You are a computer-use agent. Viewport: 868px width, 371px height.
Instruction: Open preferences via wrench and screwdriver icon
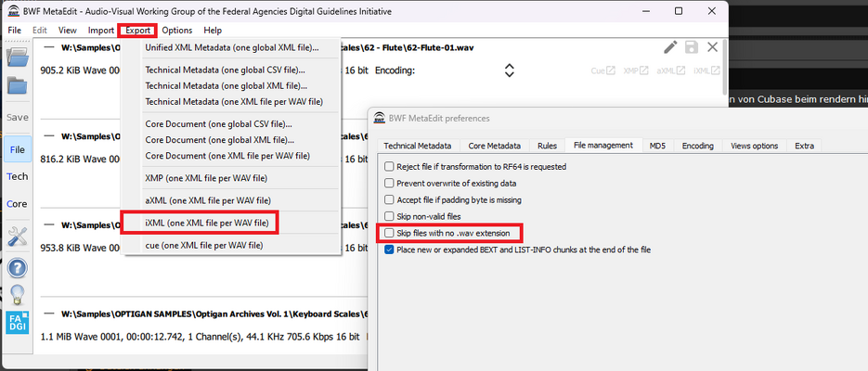point(17,237)
